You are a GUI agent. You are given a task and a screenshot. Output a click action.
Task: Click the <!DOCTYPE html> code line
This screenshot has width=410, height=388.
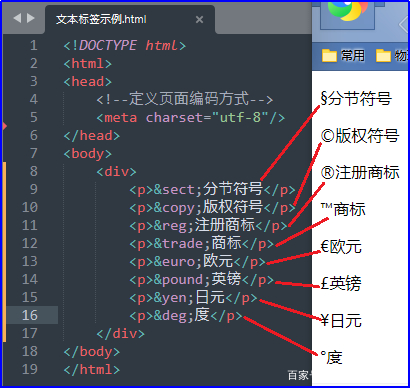(x=125, y=45)
